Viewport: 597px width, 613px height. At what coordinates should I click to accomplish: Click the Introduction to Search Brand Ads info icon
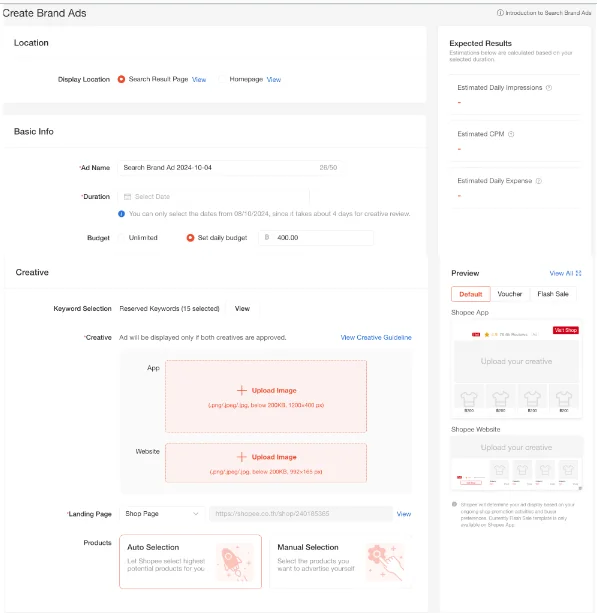coord(500,13)
